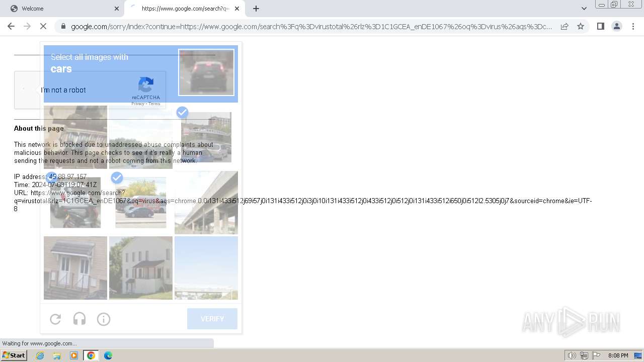Go back to previous page
644x362 pixels.
point(11,26)
